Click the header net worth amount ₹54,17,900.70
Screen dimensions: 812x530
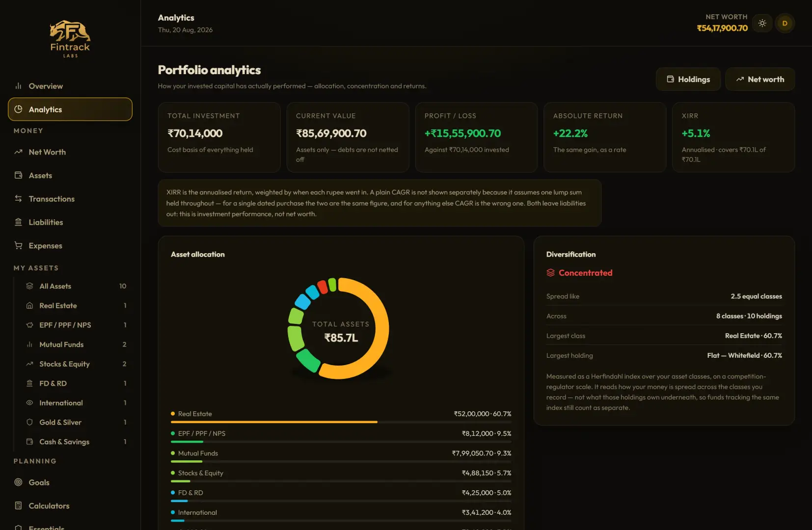722,28
